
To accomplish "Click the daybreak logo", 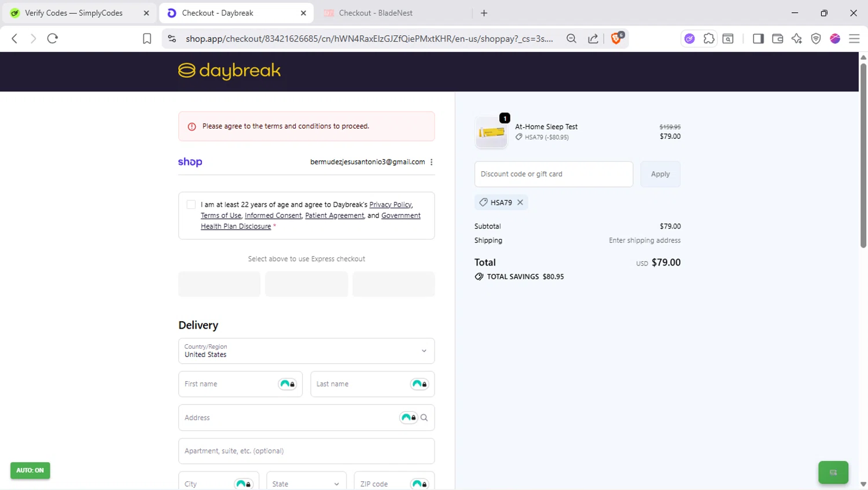I will pos(230,71).
